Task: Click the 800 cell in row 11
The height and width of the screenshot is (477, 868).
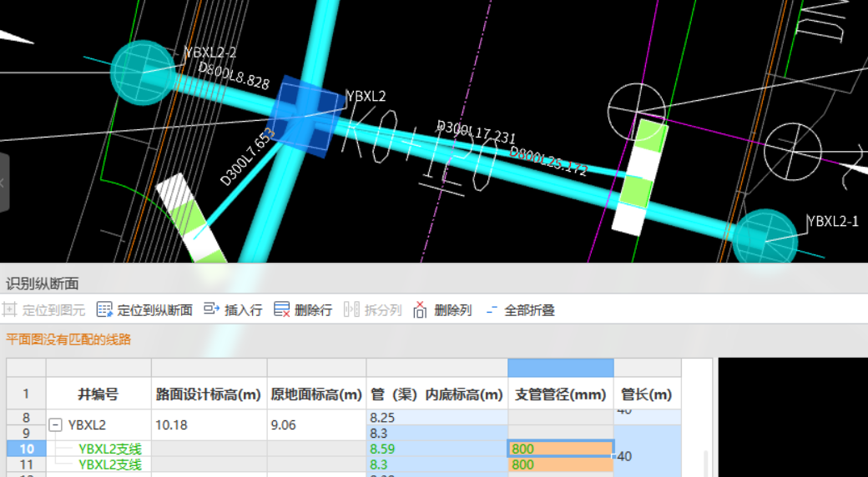Action: pos(560,464)
